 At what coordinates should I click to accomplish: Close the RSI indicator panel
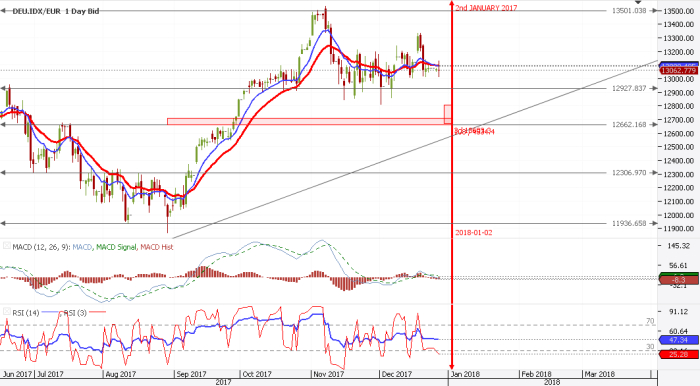point(7,311)
